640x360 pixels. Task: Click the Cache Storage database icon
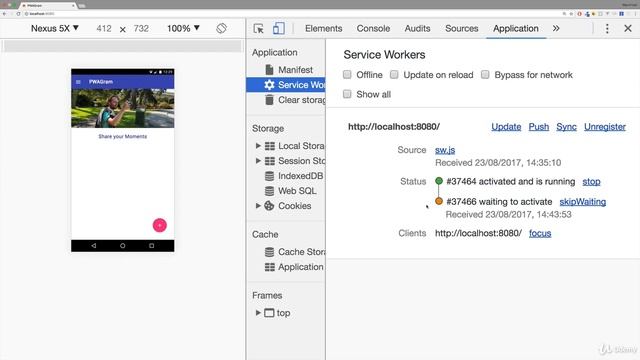coord(269,252)
